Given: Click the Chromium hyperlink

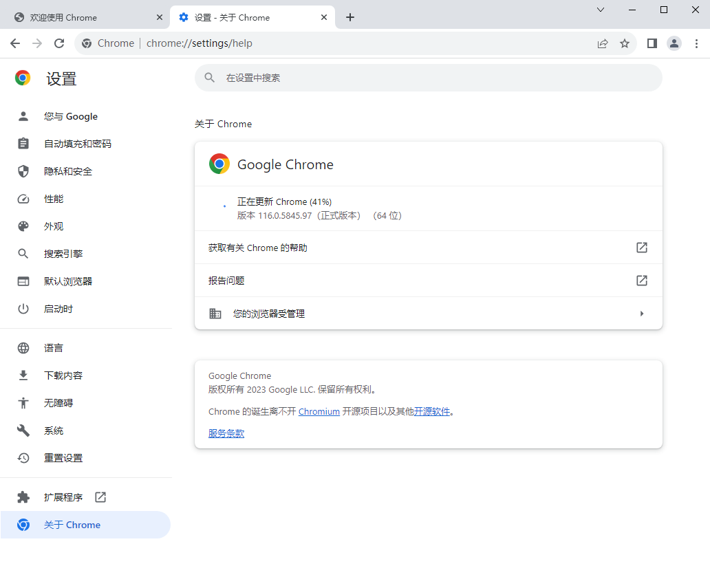Looking at the screenshot, I should click(319, 411).
